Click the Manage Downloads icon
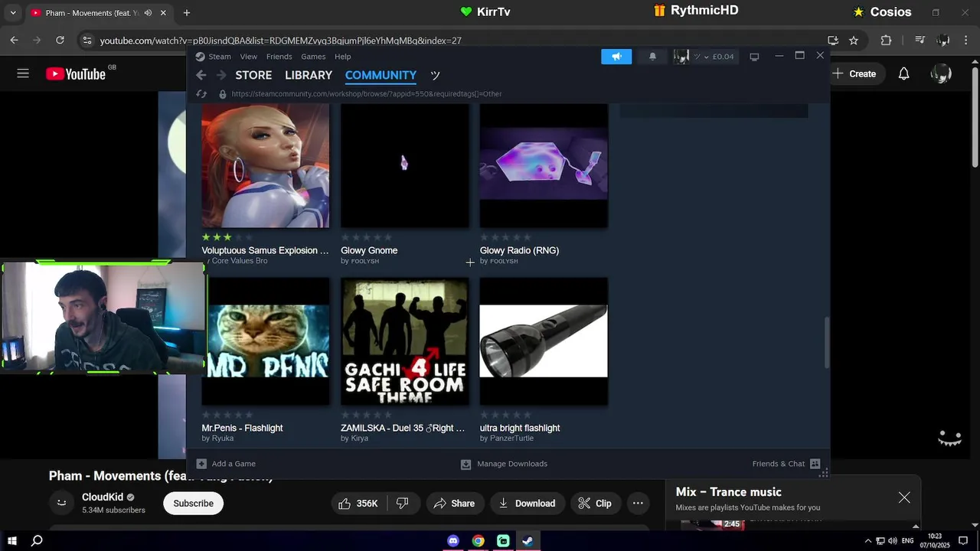This screenshot has height=551, width=980. pos(465,464)
